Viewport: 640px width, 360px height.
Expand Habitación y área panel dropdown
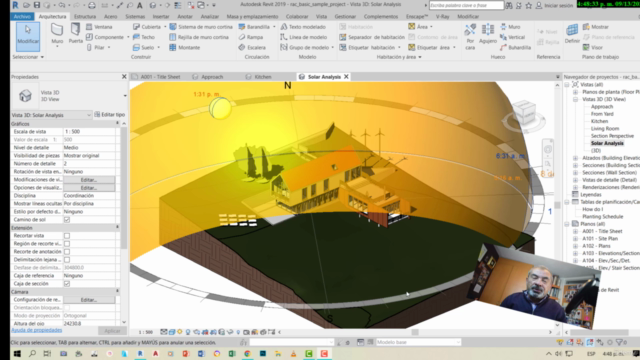(399, 57)
